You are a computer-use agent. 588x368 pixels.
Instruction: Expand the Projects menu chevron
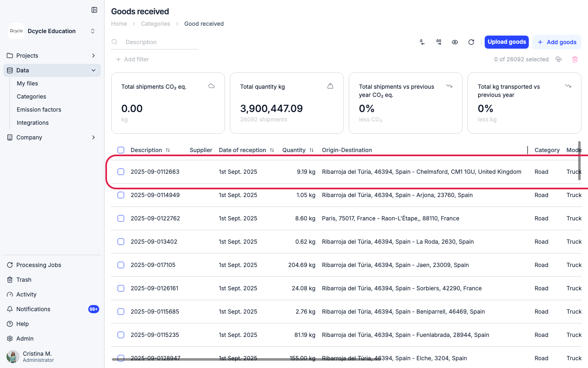(94, 56)
